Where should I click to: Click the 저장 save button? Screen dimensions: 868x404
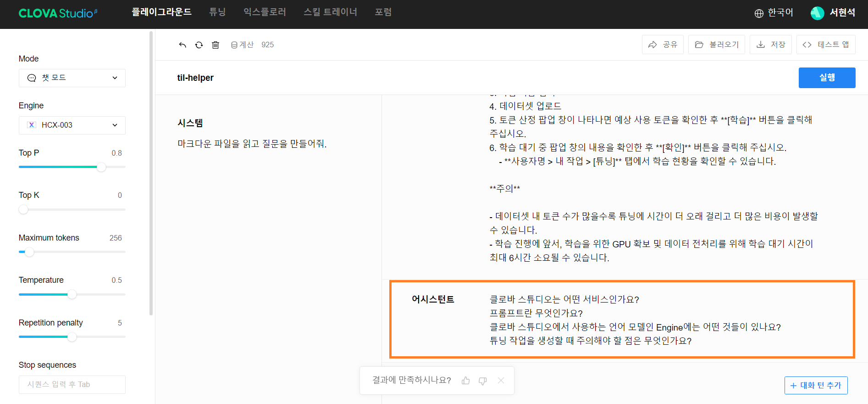click(x=771, y=45)
